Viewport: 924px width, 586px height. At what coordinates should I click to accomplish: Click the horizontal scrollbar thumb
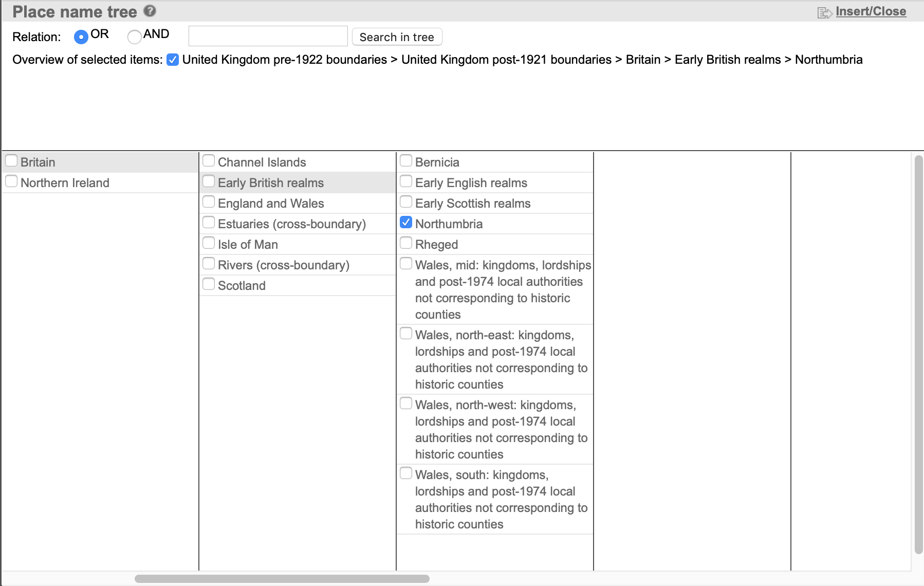pos(282,579)
